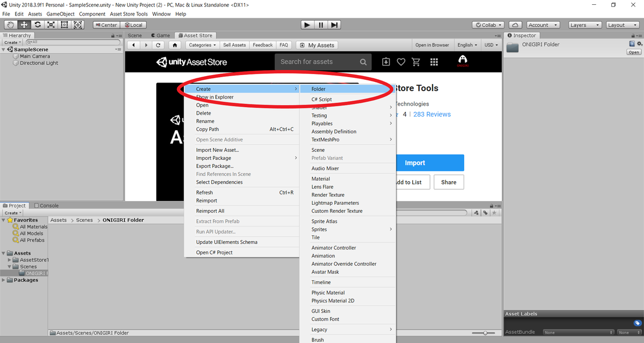
Task: Expand the AssetStoreTools folder in Project
Action: [10, 260]
